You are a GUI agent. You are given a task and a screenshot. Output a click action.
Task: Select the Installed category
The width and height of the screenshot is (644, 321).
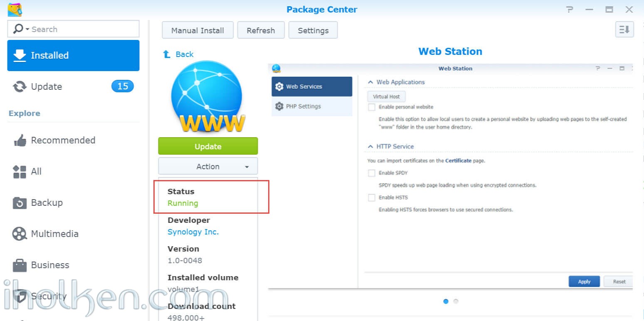click(x=73, y=55)
